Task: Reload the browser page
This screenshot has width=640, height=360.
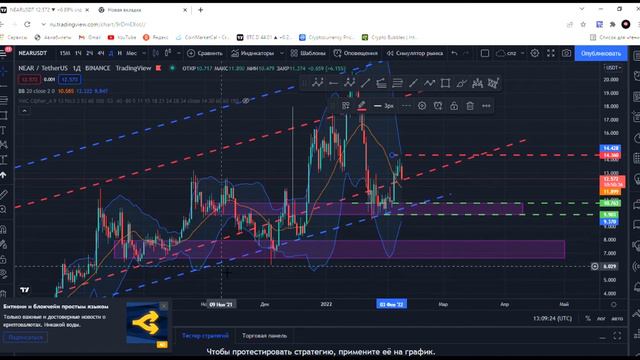Action: (x=27, y=24)
